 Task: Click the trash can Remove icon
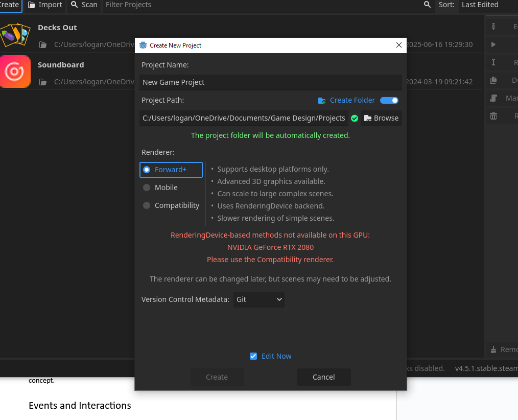coord(493,116)
